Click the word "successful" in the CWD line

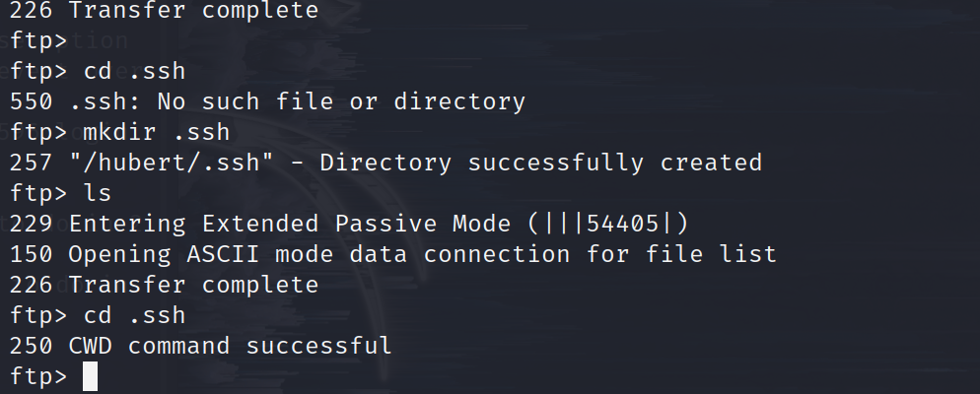point(318,346)
